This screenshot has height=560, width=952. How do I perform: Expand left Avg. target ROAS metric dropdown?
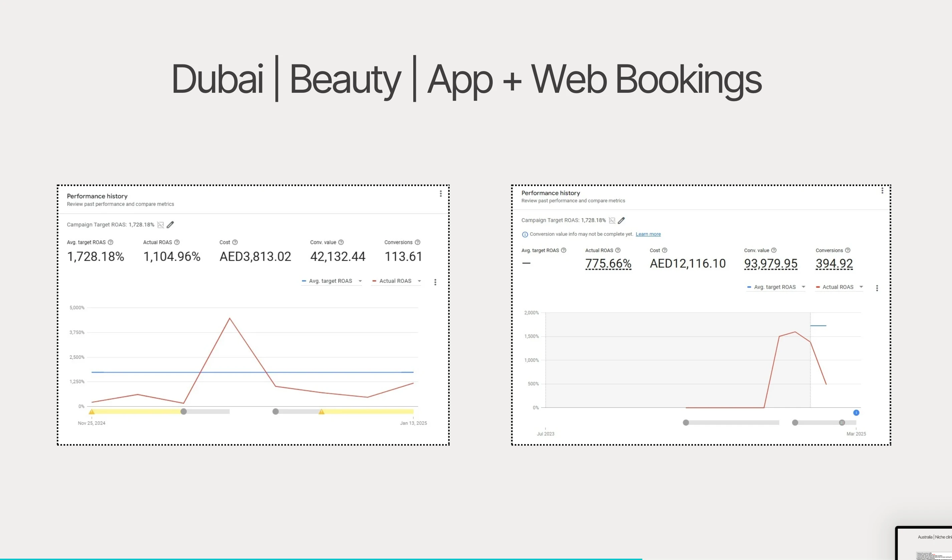[x=360, y=281]
